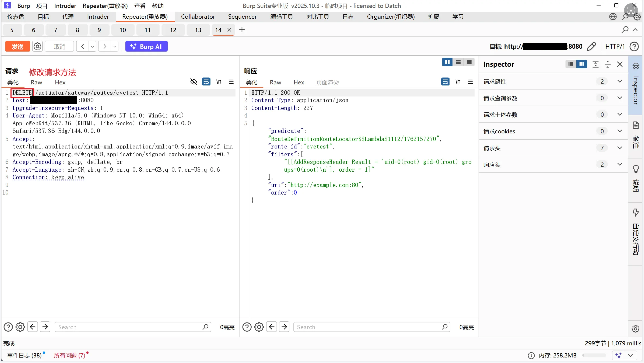Image resolution: width=644 pixels, height=363 pixels.
Task: Open the Burp menu
Action: tap(24, 6)
